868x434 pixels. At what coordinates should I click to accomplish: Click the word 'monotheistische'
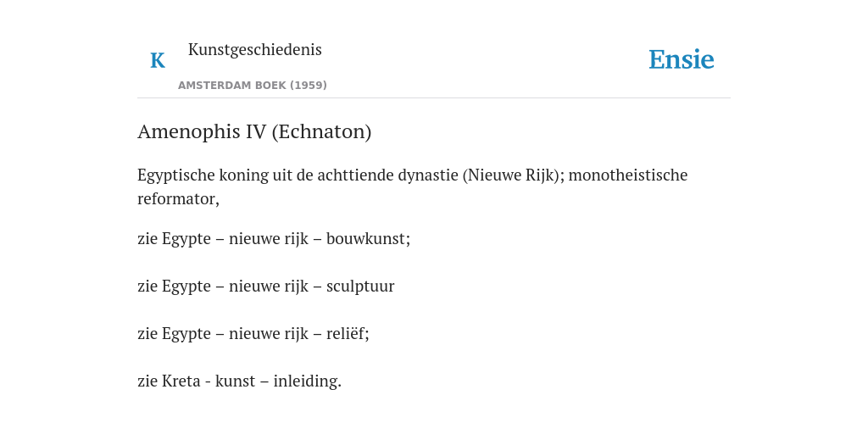[x=628, y=175]
